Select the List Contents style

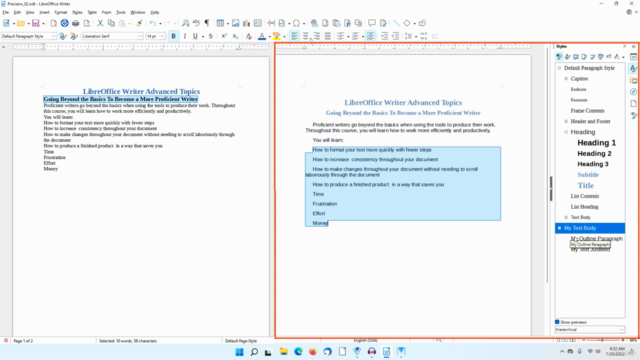pyautogui.click(x=584, y=196)
